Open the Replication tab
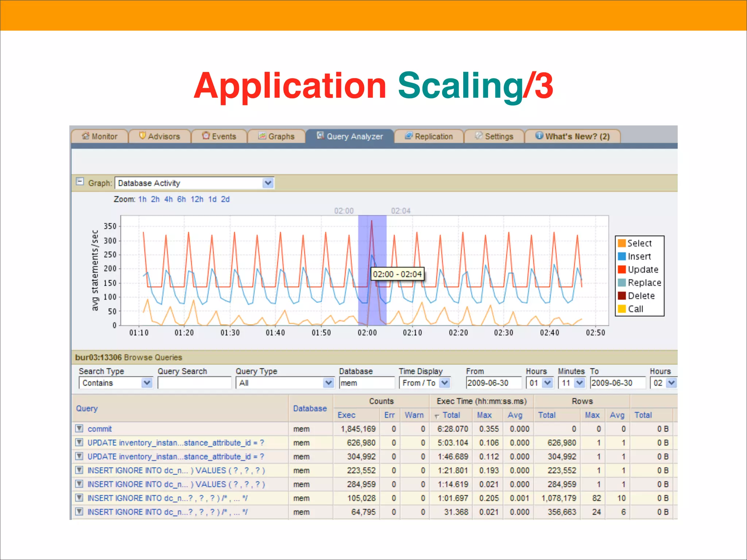 tap(429, 136)
